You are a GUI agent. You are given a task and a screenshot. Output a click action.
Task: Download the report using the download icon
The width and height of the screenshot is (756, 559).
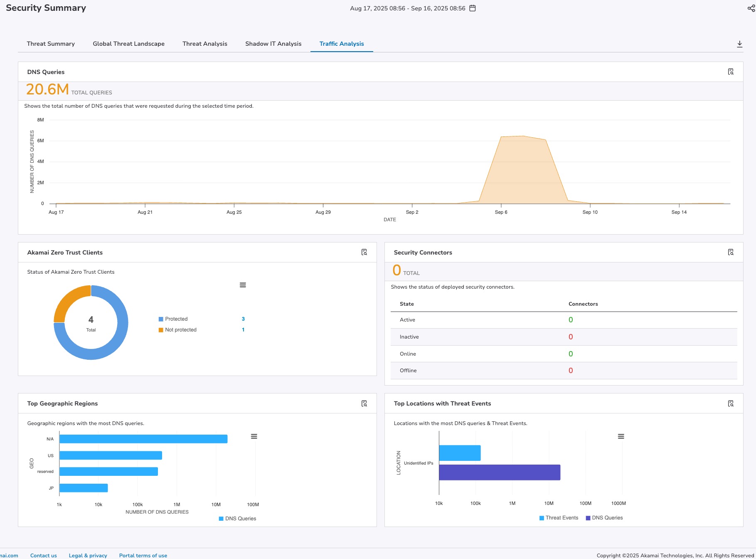click(x=739, y=44)
